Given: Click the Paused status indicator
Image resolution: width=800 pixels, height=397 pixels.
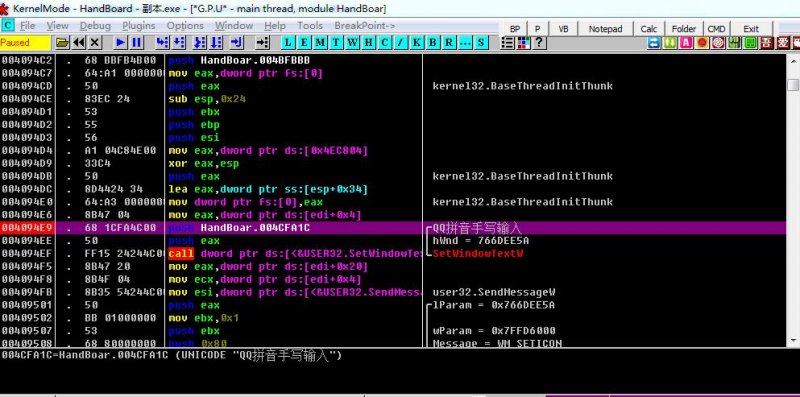Looking at the screenshot, I should [26, 42].
